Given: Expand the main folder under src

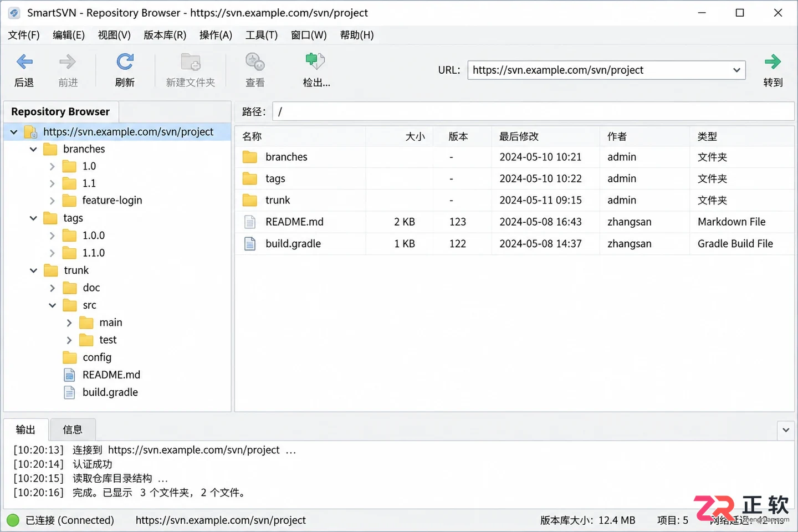Looking at the screenshot, I should [69, 323].
